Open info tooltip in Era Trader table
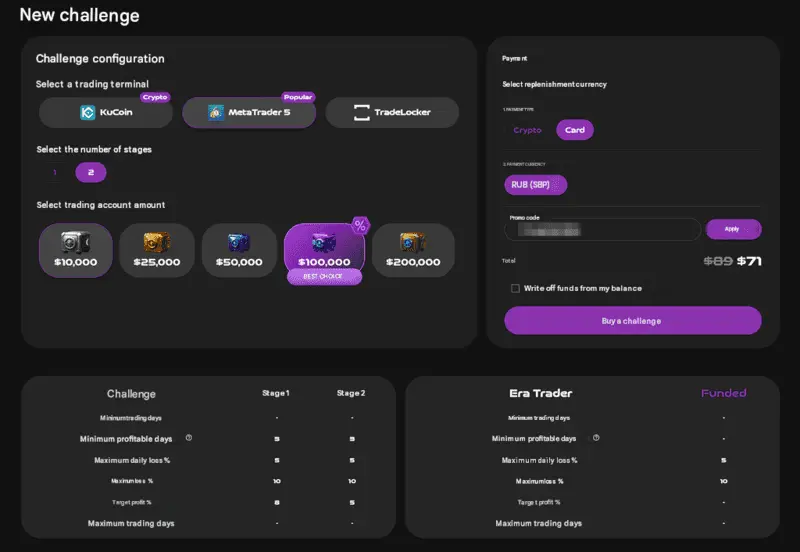This screenshot has height=552, width=800. 596,438
